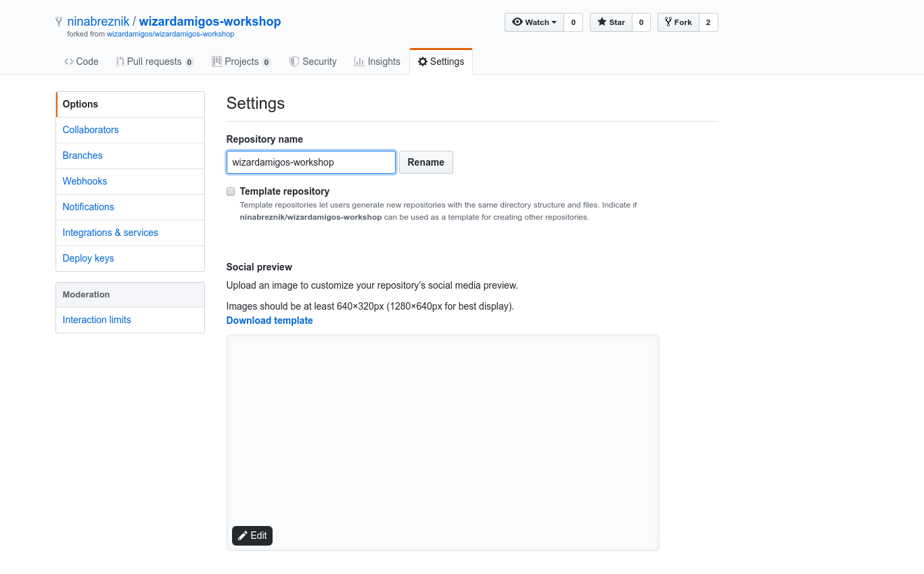Click the fork count 2
The image size is (924, 574).
[x=708, y=22]
